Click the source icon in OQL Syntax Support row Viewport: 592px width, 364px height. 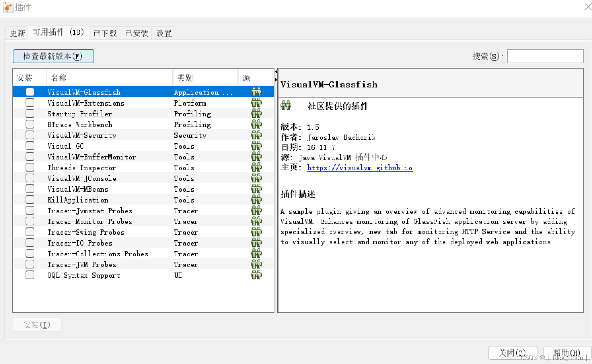[256, 275]
